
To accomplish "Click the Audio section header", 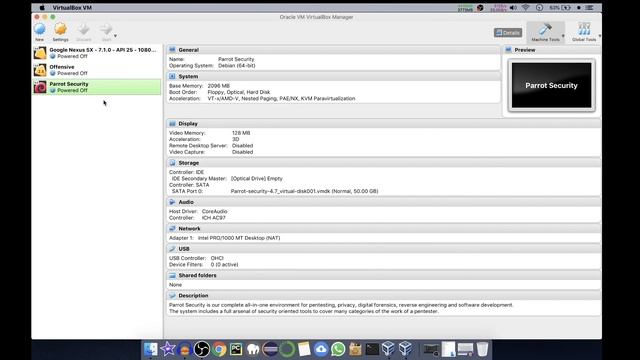I will tap(384, 202).
